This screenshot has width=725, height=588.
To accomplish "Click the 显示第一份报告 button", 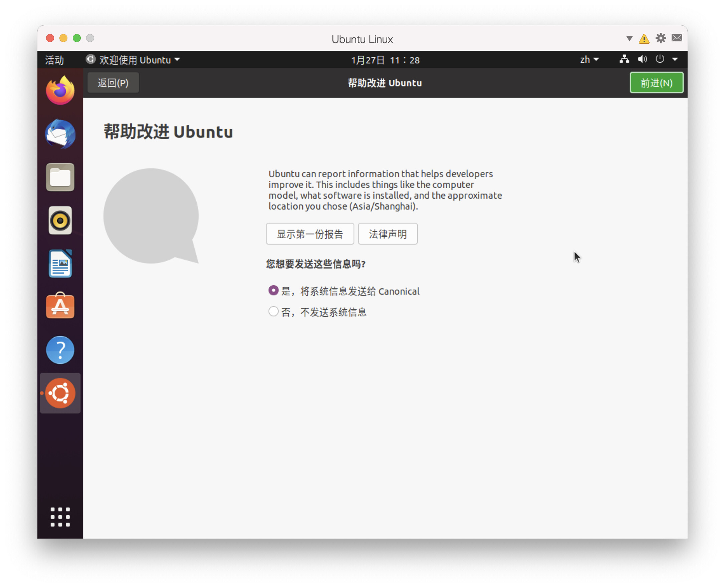I will 310,234.
